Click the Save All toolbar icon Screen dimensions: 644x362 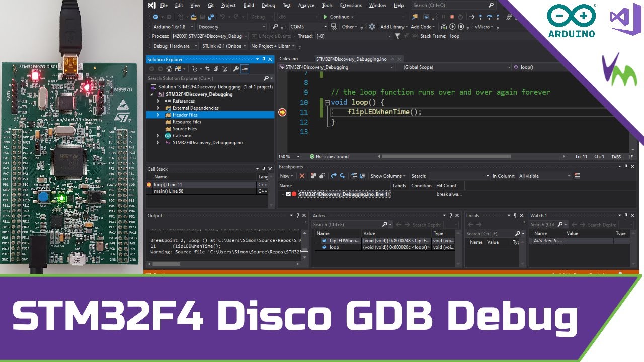(211, 17)
